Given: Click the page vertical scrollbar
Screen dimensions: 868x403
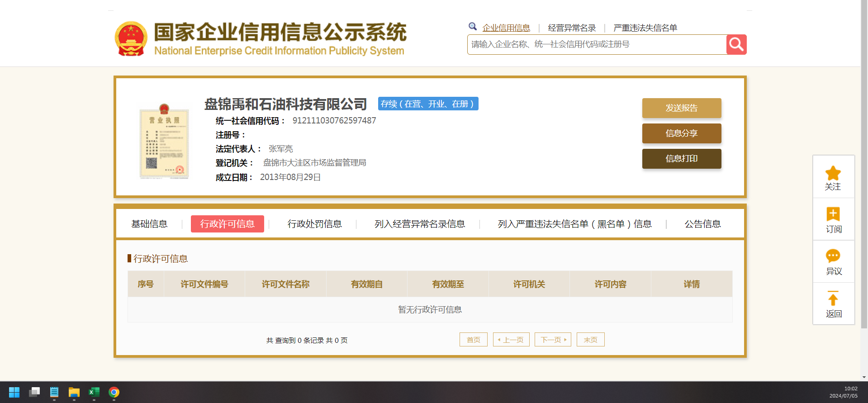Looking at the screenshot, I should pyautogui.click(x=864, y=165).
